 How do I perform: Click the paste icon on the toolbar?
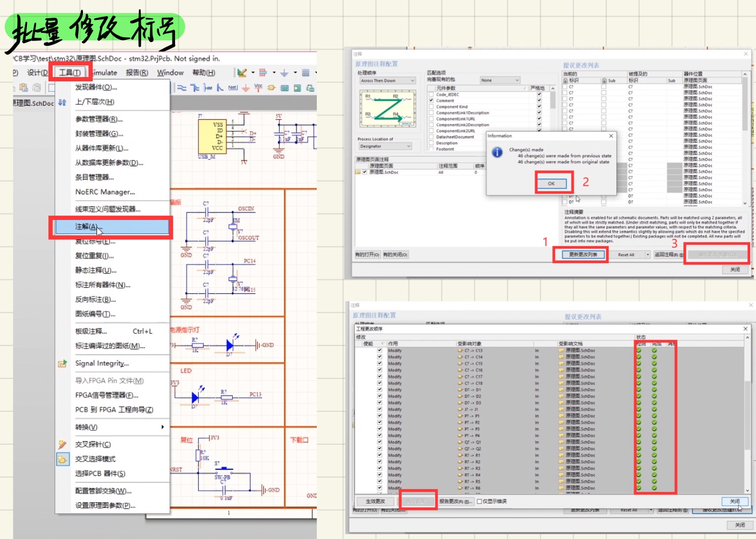tap(23, 88)
